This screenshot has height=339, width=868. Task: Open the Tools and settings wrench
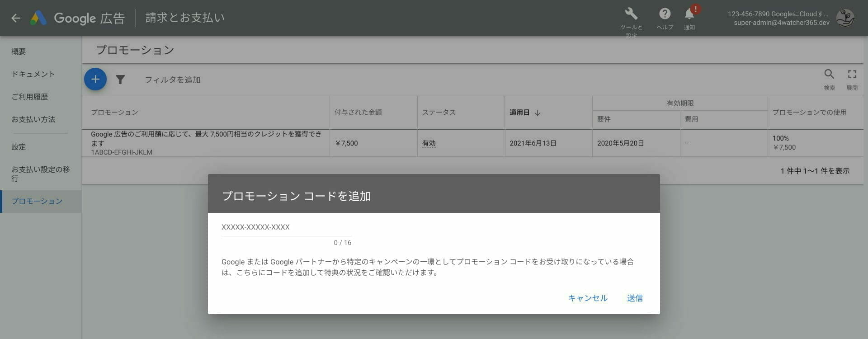[x=631, y=14]
